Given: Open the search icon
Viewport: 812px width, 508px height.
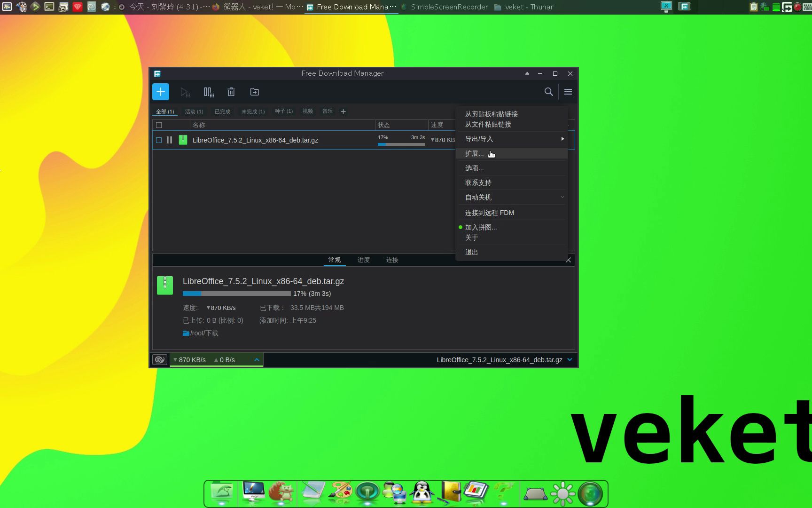Looking at the screenshot, I should 548,92.
